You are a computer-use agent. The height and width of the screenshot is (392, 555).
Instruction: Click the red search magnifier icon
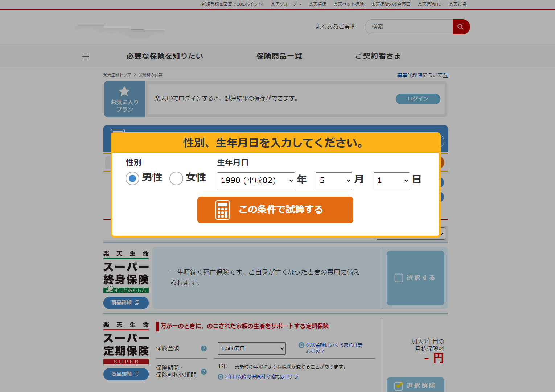pos(461,27)
